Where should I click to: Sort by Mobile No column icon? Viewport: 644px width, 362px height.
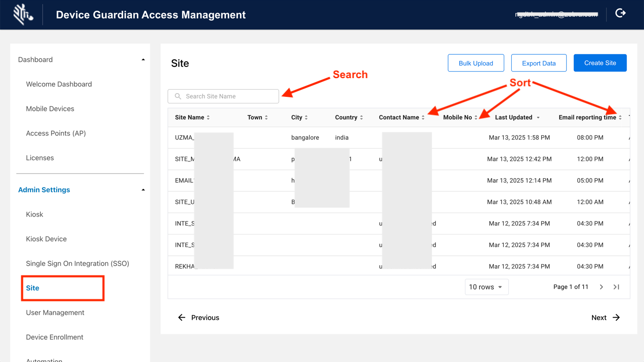(x=476, y=118)
